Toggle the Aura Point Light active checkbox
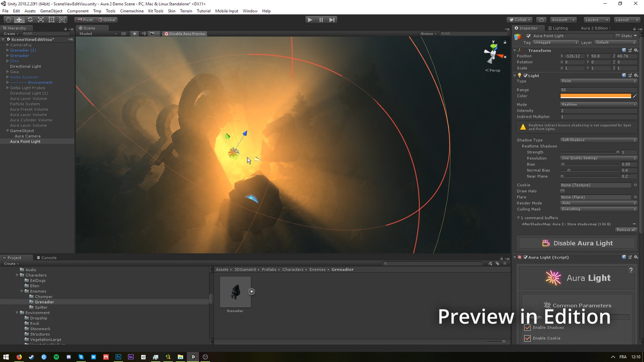Image resolution: width=644 pixels, height=362 pixels. (x=529, y=36)
